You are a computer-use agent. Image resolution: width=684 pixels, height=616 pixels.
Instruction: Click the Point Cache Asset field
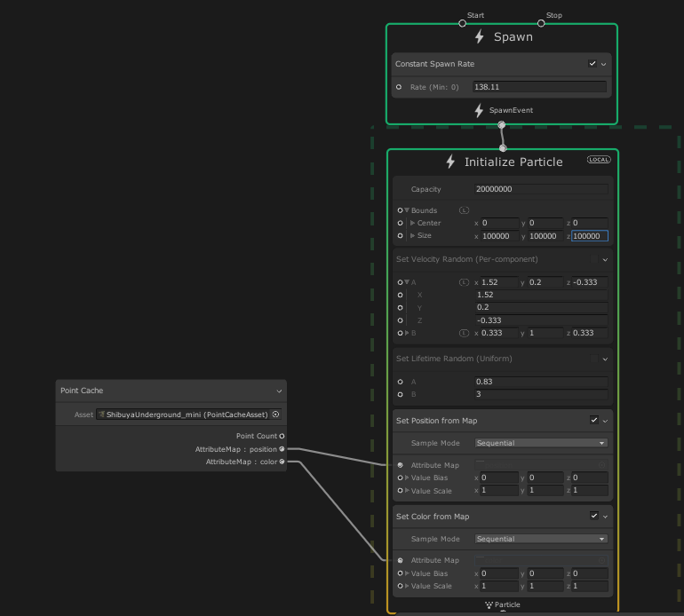pyautogui.click(x=188, y=415)
